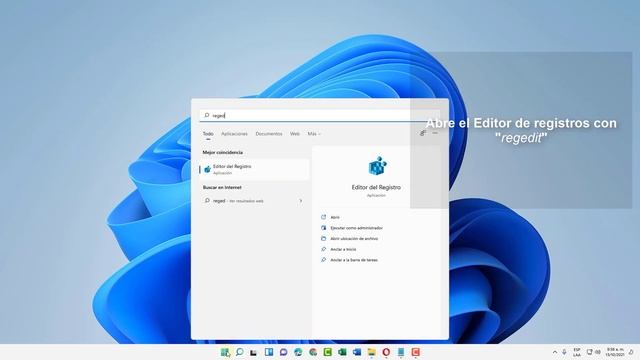
Task: Open the three-dot search options menu
Action: pos(435,133)
